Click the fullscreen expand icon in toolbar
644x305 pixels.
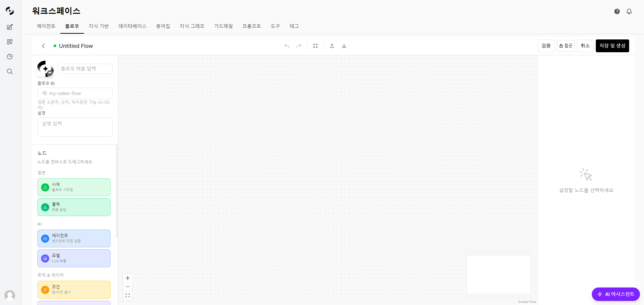click(x=315, y=46)
